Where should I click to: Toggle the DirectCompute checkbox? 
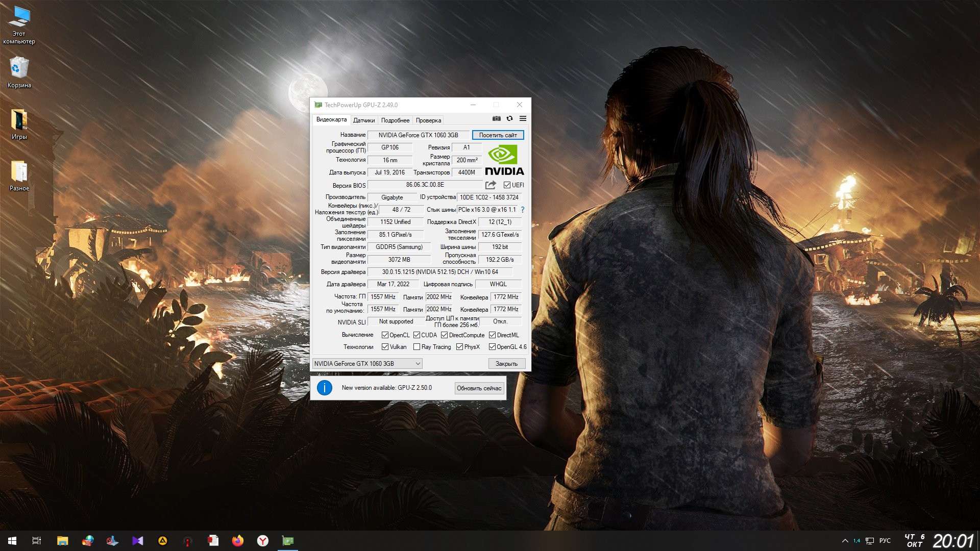point(444,335)
